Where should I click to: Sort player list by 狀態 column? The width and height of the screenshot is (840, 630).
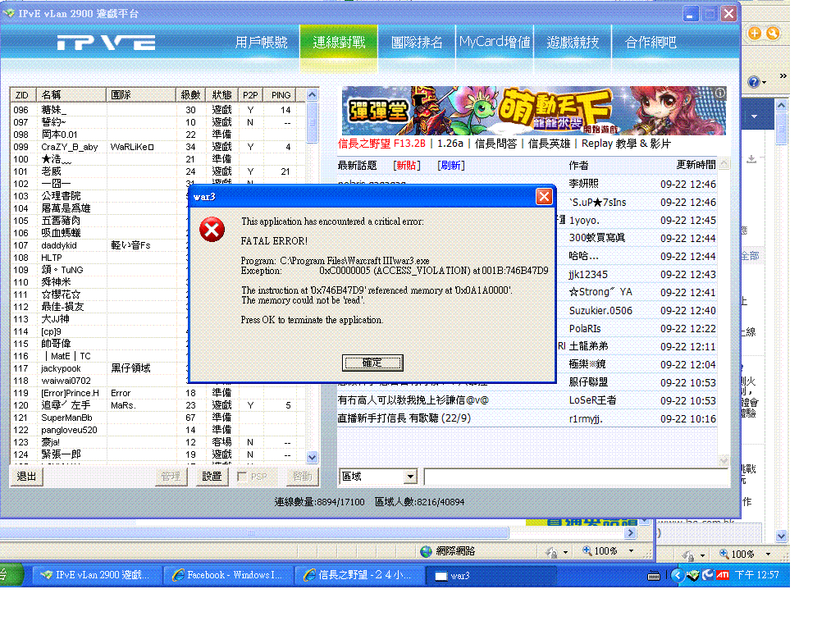coord(221,95)
